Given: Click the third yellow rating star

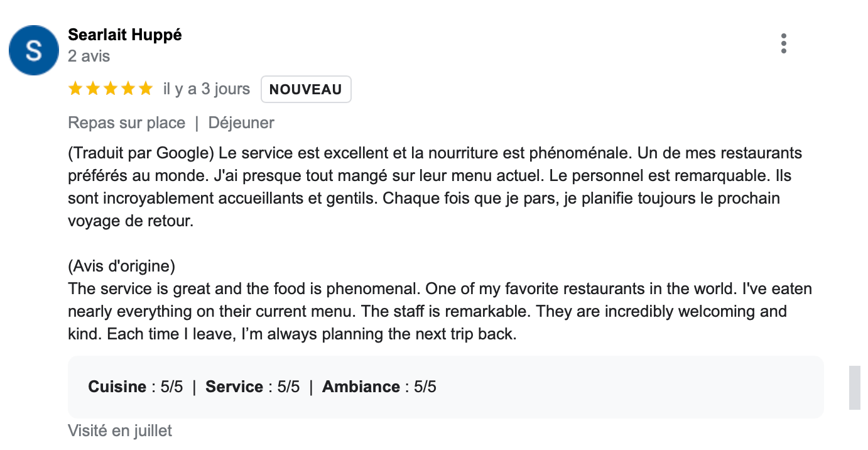Looking at the screenshot, I should pyautogui.click(x=111, y=89).
